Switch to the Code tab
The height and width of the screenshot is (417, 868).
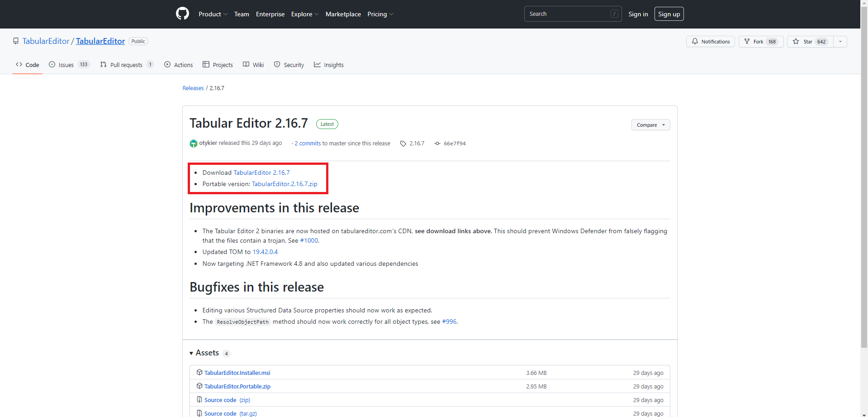[28, 65]
